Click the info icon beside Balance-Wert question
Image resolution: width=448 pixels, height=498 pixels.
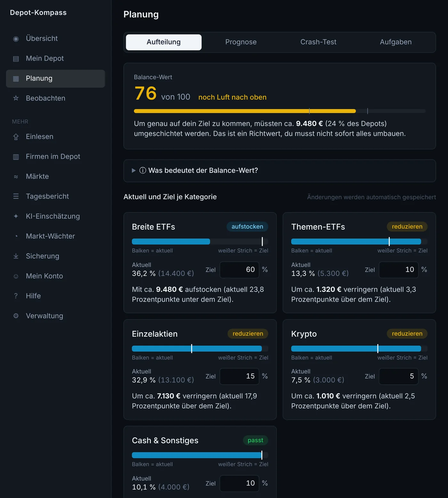click(143, 171)
